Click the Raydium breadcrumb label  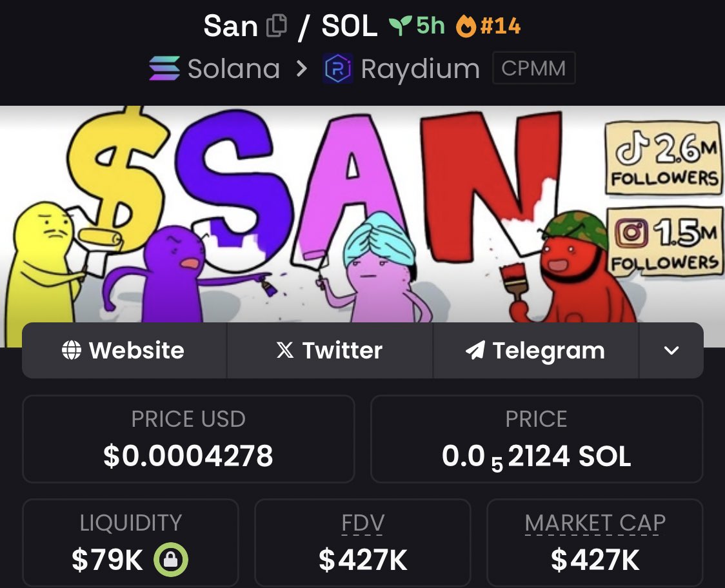pos(421,69)
